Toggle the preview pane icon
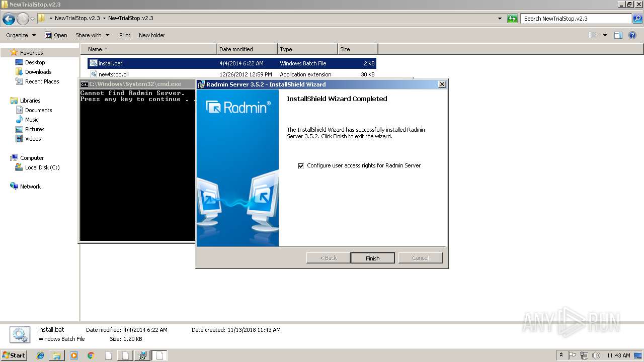The height and width of the screenshot is (362, 644). (x=618, y=35)
